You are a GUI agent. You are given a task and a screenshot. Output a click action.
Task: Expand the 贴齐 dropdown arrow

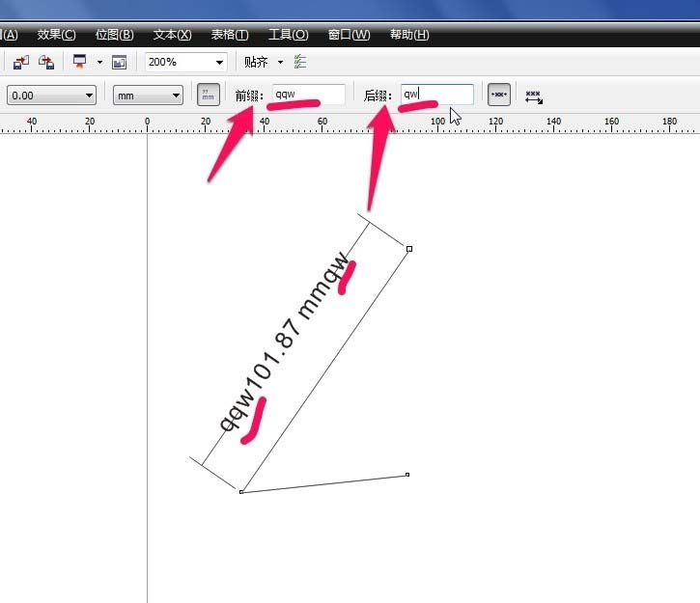point(280,62)
